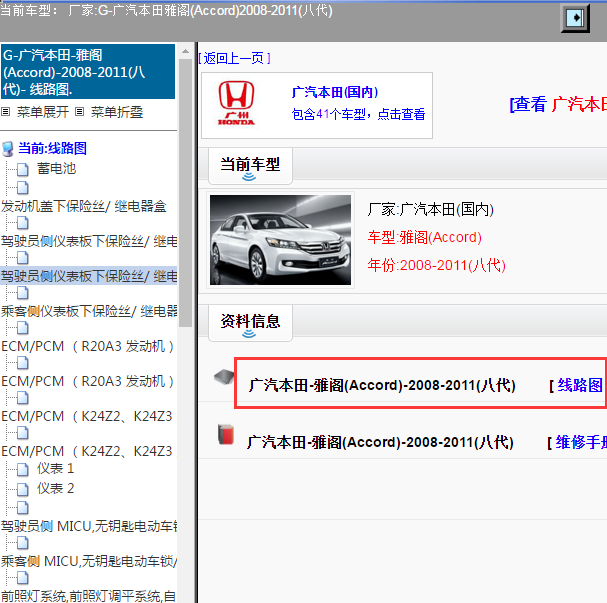
Task: Click the page icon above 乘客侧 MICU
Action: (x=23, y=543)
